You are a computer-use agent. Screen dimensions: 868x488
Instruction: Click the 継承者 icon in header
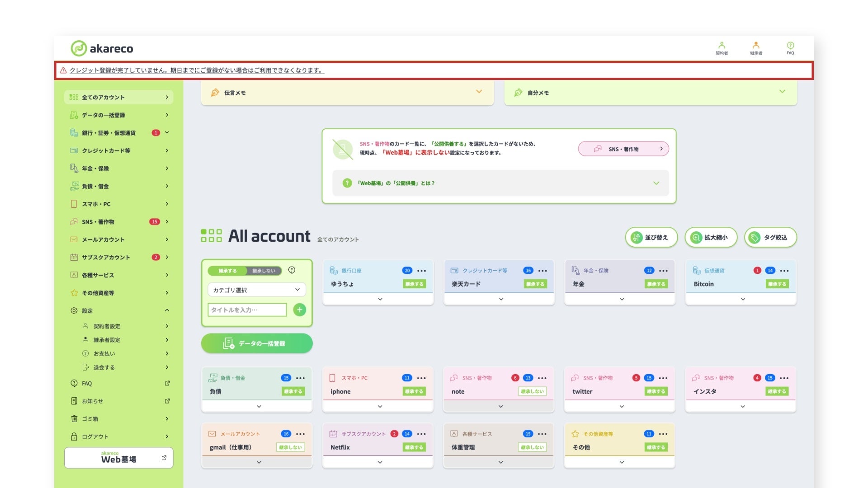click(x=756, y=48)
